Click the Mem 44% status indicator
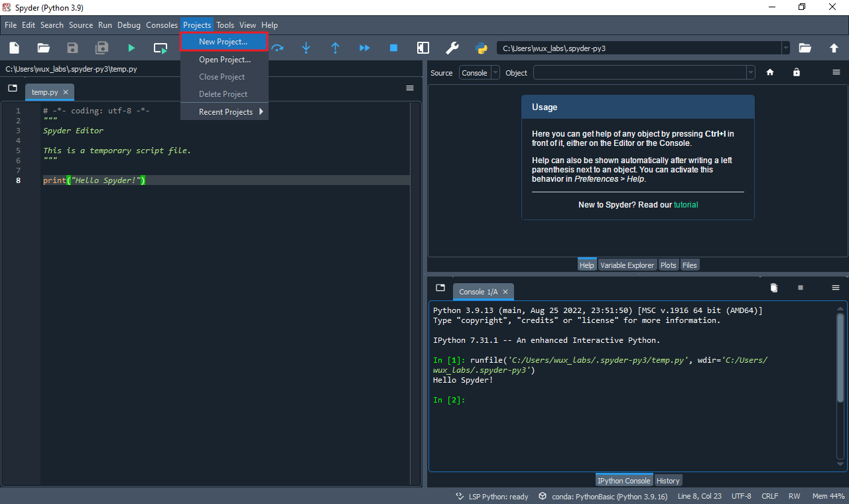 tap(828, 496)
